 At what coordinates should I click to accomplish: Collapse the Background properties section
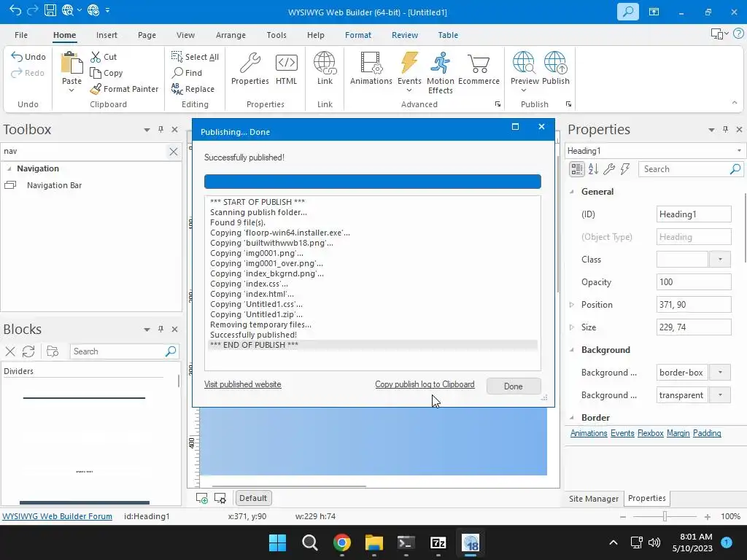click(x=572, y=350)
